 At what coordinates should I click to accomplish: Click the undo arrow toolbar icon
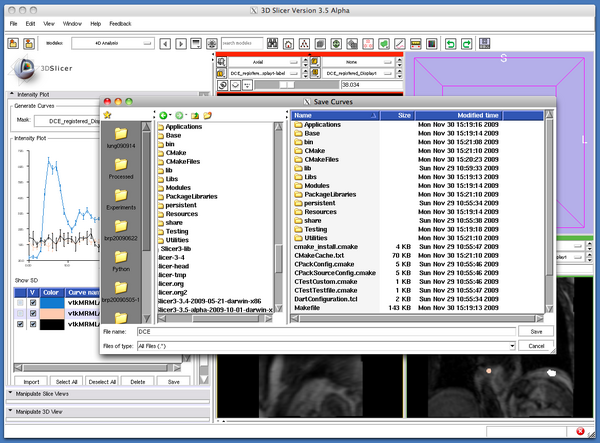pyautogui.click(x=450, y=44)
